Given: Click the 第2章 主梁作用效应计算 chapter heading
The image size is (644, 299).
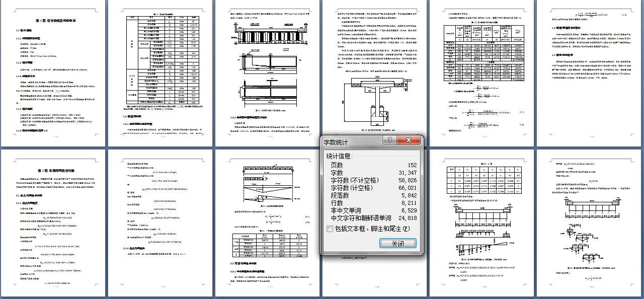Looking at the screenshot, I should click(56, 171).
